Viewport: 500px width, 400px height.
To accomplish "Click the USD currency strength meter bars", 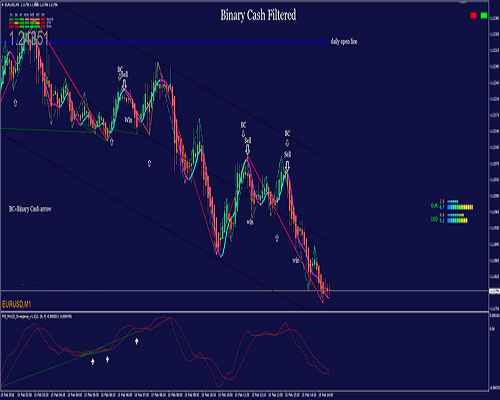I will click(x=457, y=218).
